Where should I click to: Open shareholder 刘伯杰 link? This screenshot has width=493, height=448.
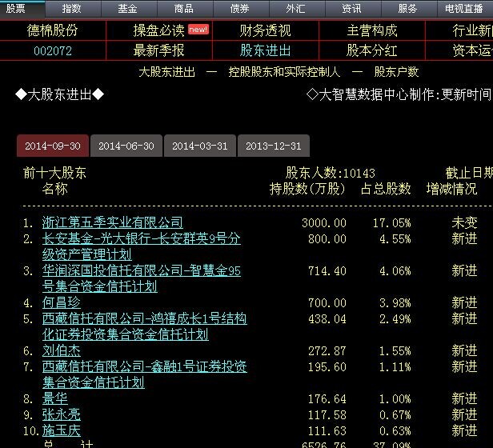[62, 350]
